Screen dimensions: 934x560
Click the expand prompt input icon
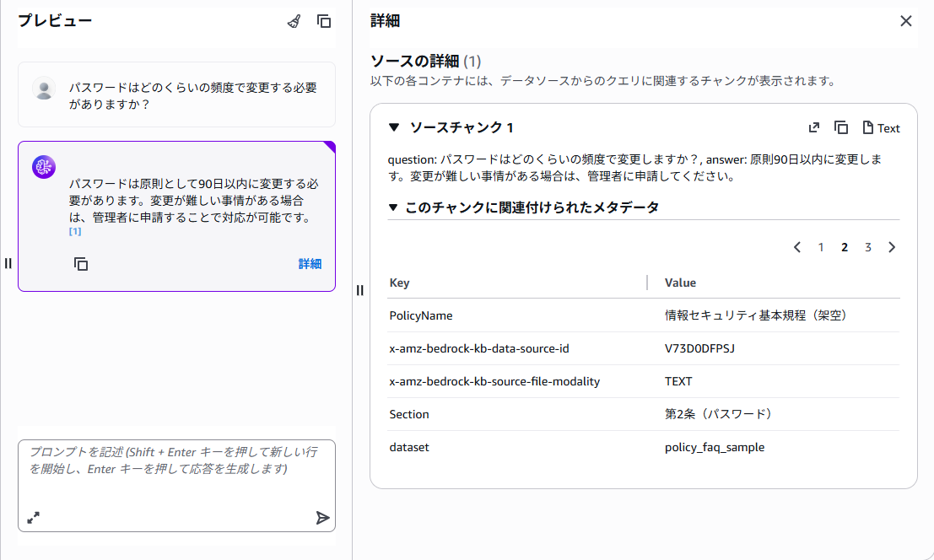pyautogui.click(x=34, y=518)
